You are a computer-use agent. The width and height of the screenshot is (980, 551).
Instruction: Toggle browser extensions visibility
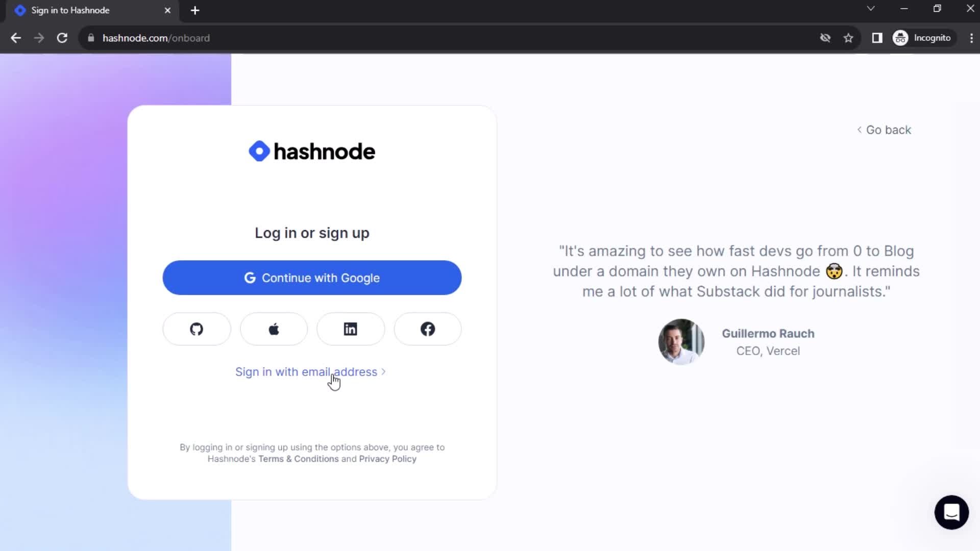click(x=877, y=38)
